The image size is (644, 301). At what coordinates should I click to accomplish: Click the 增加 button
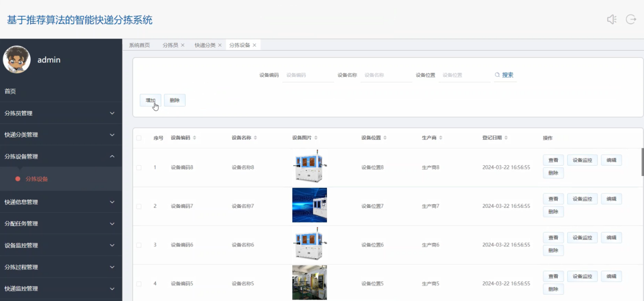(150, 100)
